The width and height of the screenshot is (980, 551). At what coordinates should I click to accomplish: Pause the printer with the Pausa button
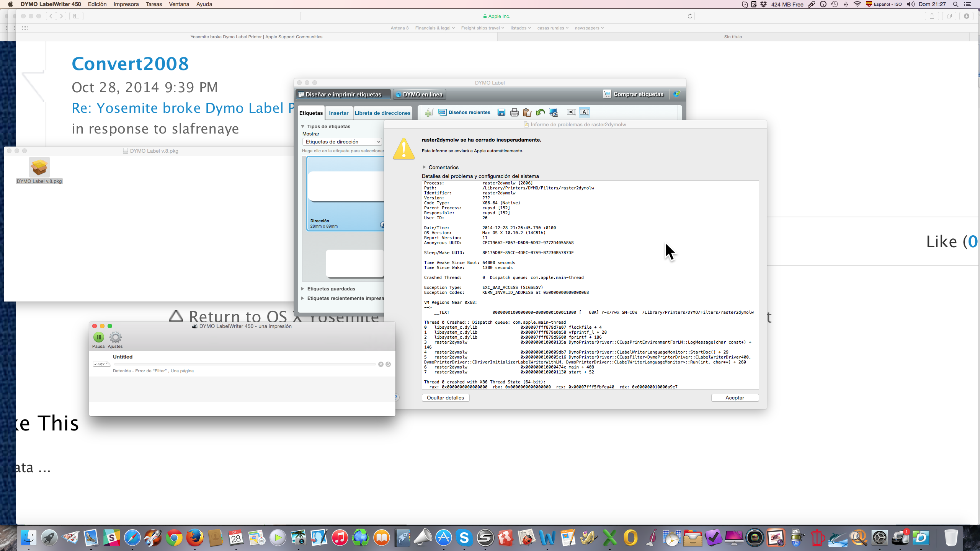tap(98, 337)
